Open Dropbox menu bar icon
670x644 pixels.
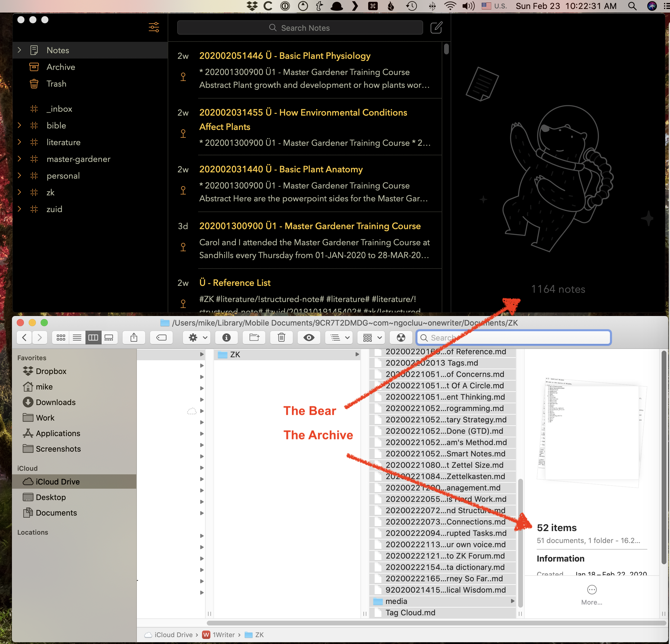[x=252, y=6]
